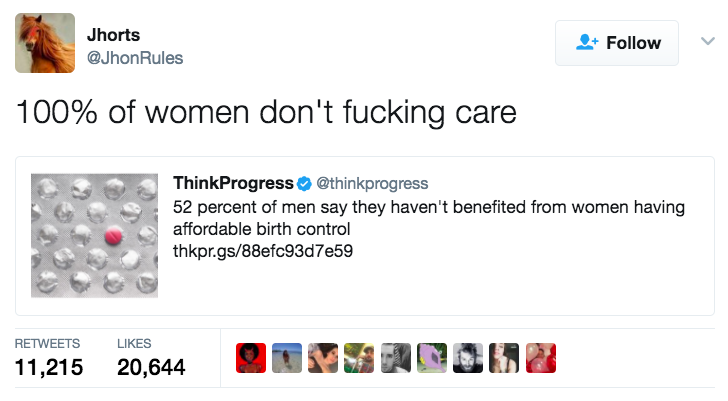This screenshot has width=728, height=401.
Task: Follow the thkpr.gs/88efc93d7e59 link
Action: click(x=263, y=250)
